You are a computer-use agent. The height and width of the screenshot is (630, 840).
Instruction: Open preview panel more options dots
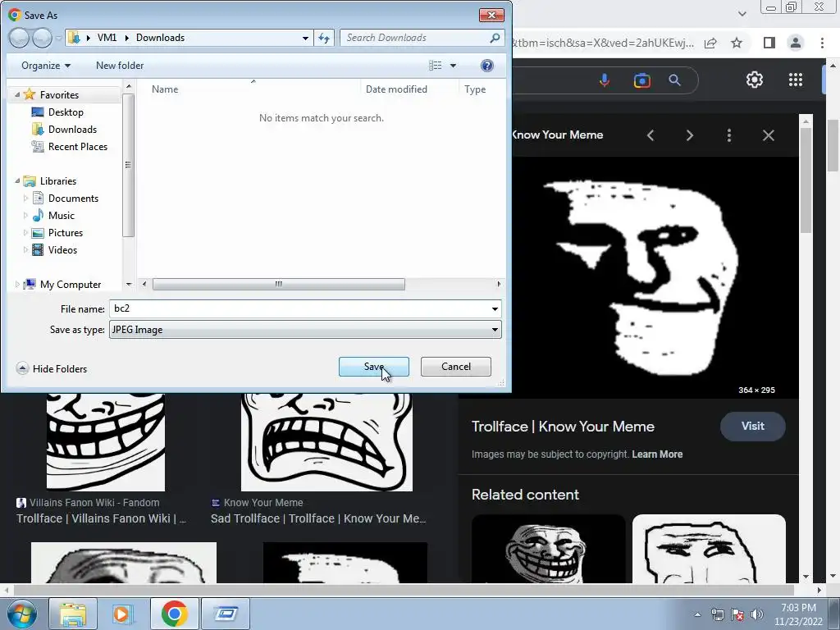(729, 135)
